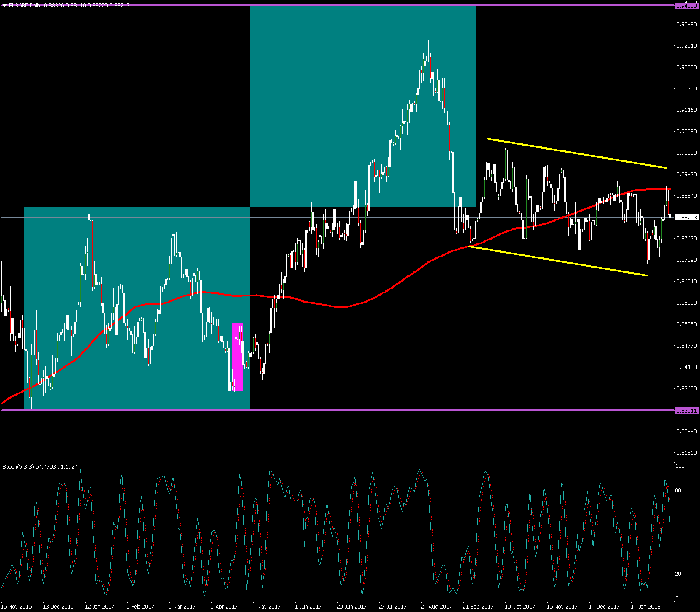Image resolution: width=700 pixels, height=612 pixels.
Task: Select the 0.83011 purple price label
Action: pos(686,410)
